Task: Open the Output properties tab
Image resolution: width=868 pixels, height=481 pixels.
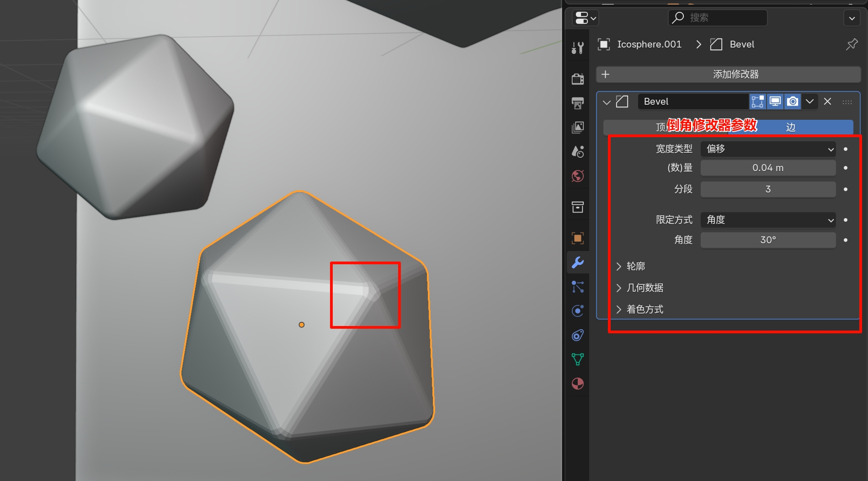Action: pyautogui.click(x=577, y=103)
